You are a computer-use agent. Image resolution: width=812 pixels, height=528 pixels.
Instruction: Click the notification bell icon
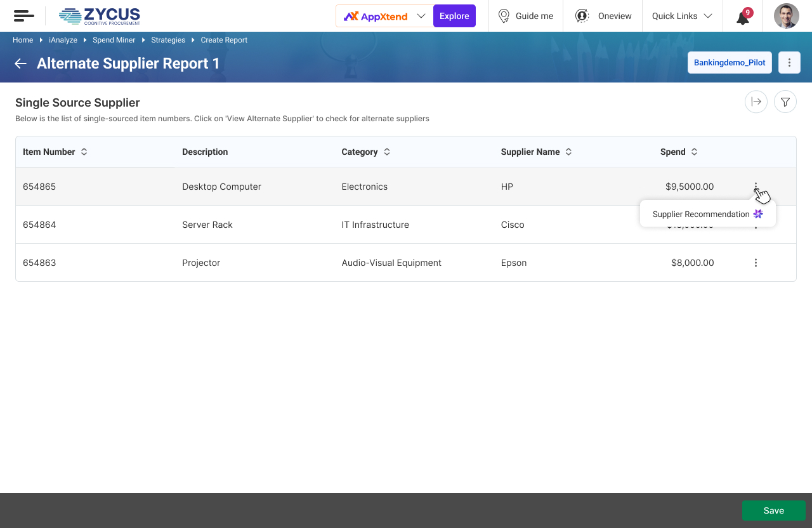(743, 17)
